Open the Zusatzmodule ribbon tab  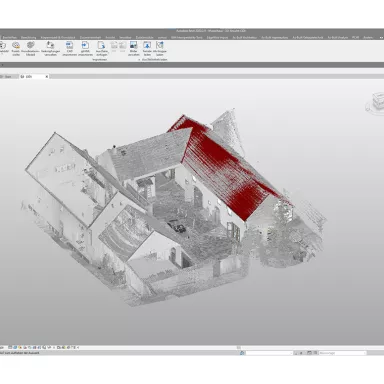[x=144, y=37]
